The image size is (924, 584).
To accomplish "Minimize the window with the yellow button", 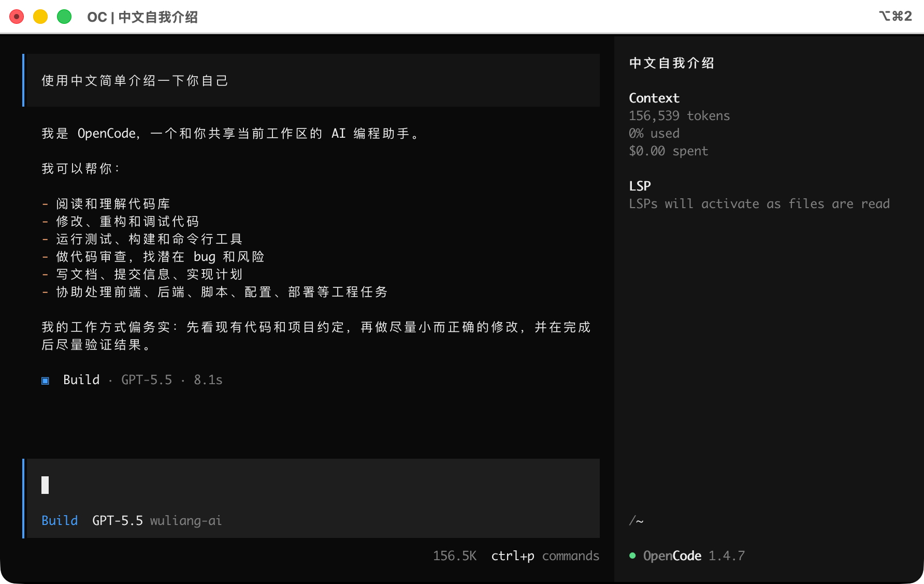I will click(40, 17).
